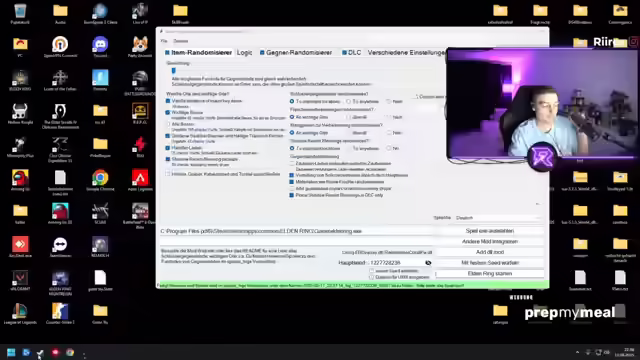Launch Google Chrome from the desktop
The height and width of the screenshot is (360, 640).
[100, 180]
